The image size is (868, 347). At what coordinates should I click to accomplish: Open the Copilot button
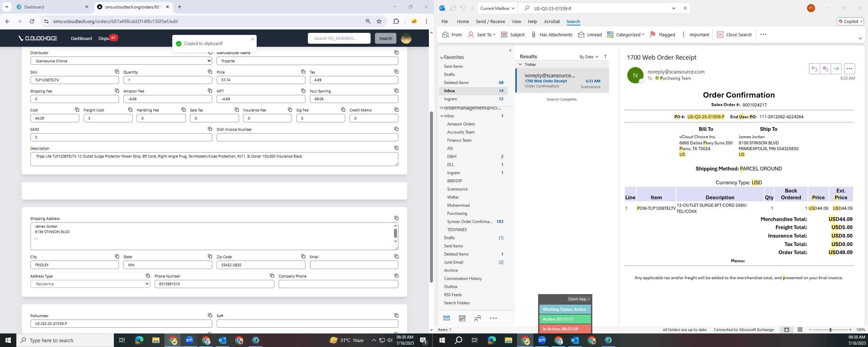850,21
